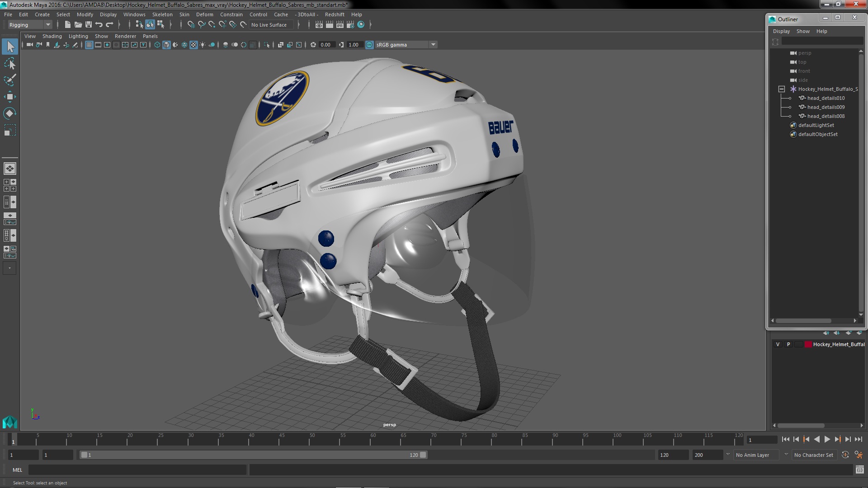
Task: Open the Outliner Show menu
Action: (803, 31)
